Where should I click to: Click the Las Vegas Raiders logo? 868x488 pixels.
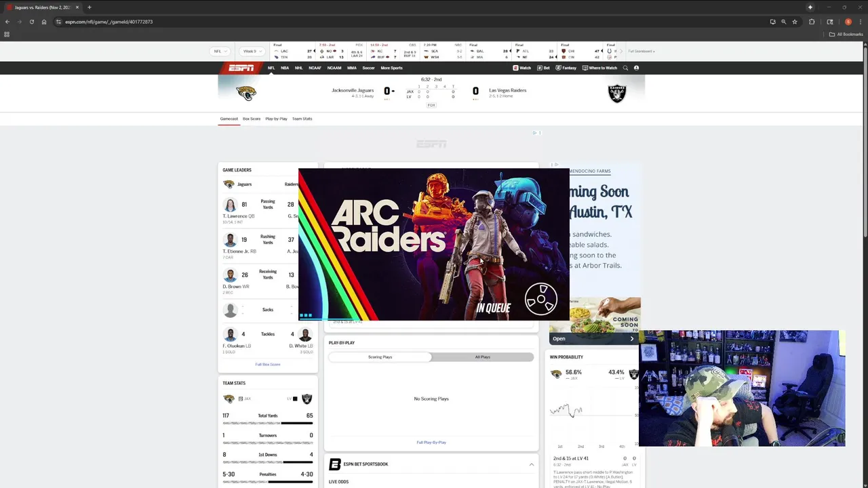coord(616,94)
